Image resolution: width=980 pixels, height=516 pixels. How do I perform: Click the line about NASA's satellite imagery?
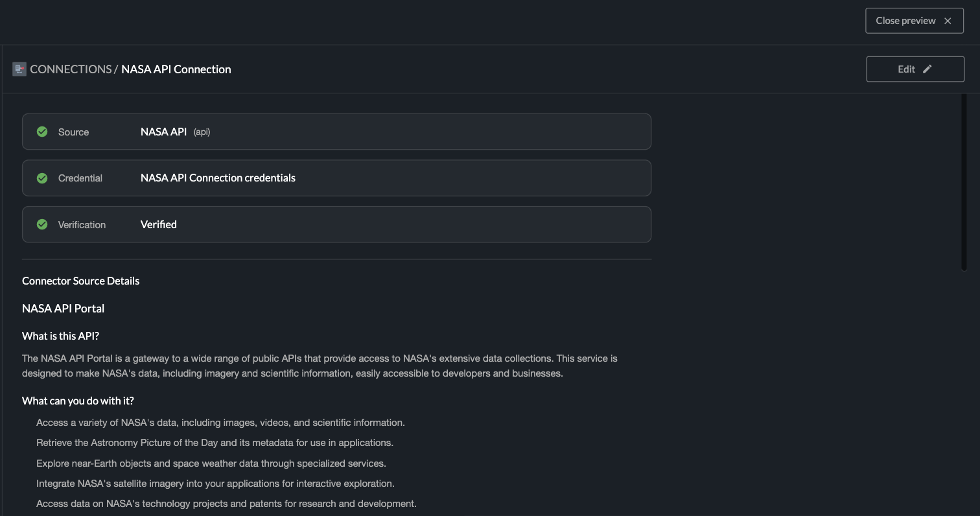(x=215, y=484)
